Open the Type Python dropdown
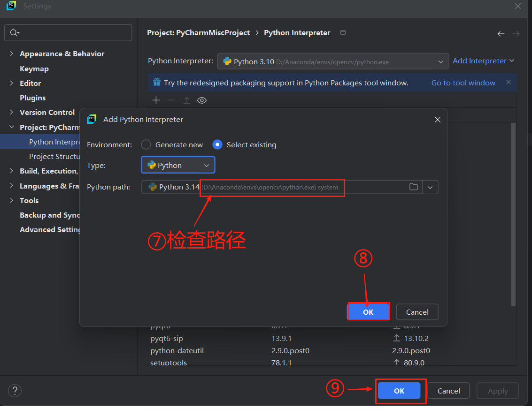The image size is (532, 409). (178, 165)
